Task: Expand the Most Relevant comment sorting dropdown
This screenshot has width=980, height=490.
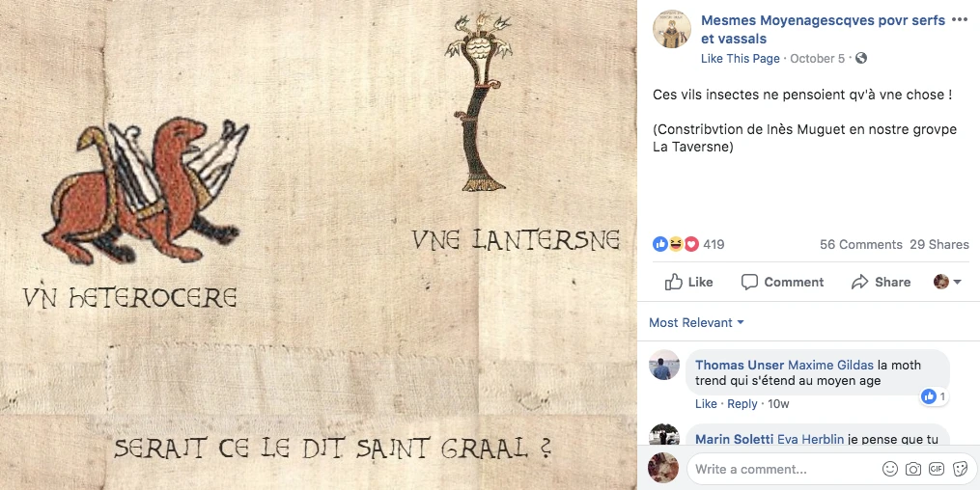Action: 696,323
